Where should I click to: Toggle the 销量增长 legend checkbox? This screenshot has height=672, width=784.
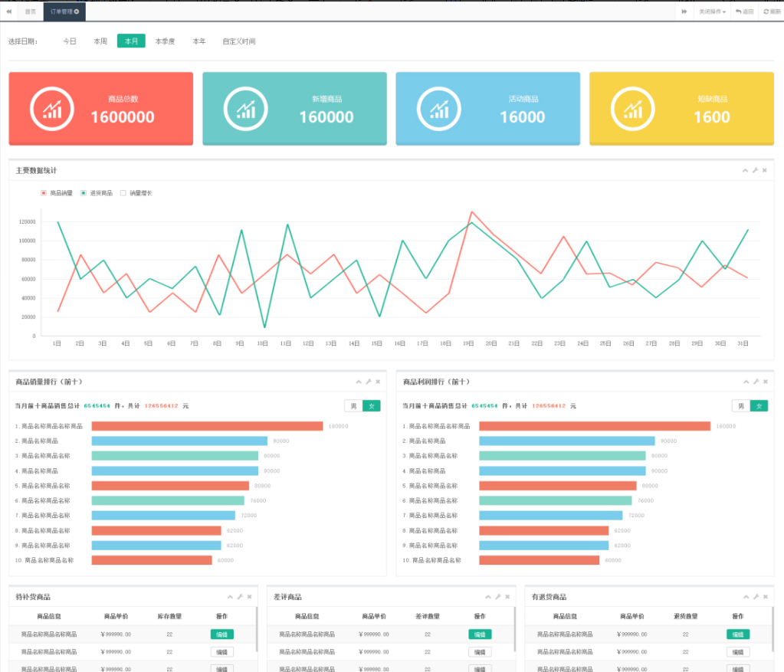pyautogui.click(x=123, y=193)
